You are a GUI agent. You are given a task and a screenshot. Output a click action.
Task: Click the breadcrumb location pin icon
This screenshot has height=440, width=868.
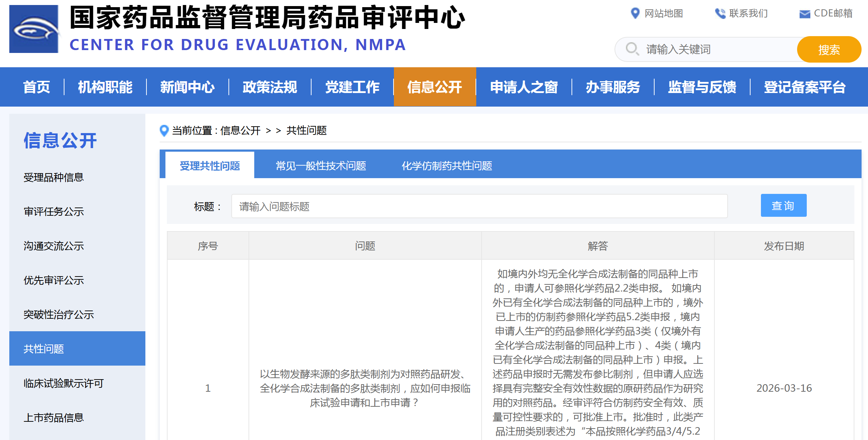pos(164,131)
